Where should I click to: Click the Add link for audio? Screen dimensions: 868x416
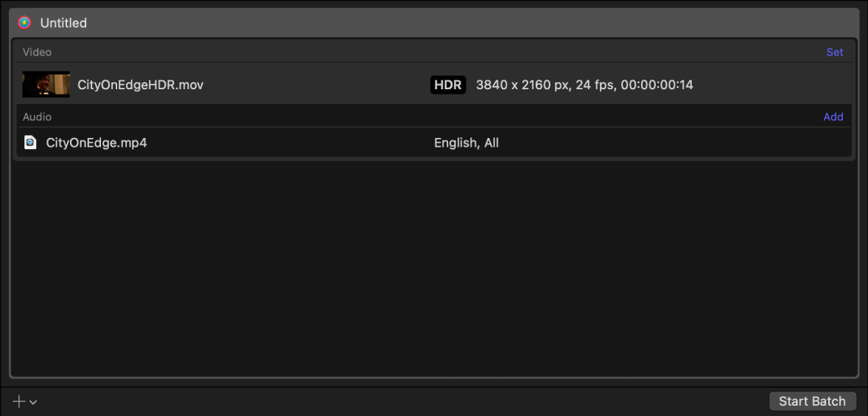pos(833,117)
